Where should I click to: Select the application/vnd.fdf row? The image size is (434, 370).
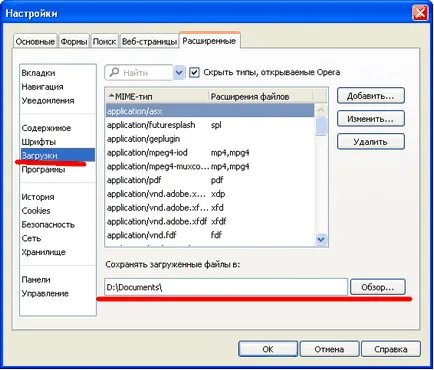[x=210, y=235]
